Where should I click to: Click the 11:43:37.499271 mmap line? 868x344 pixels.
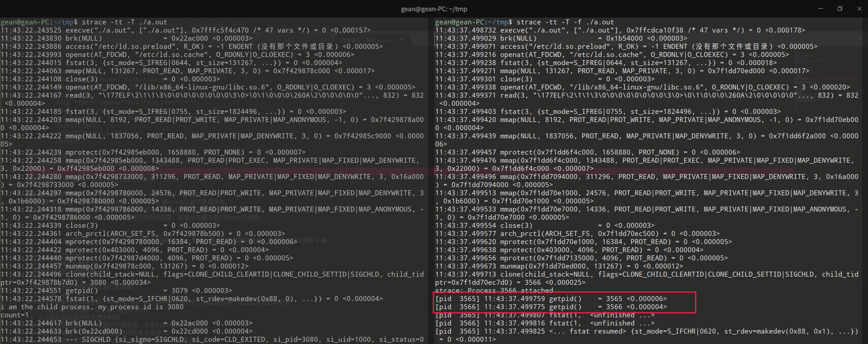tap(622, 71)
